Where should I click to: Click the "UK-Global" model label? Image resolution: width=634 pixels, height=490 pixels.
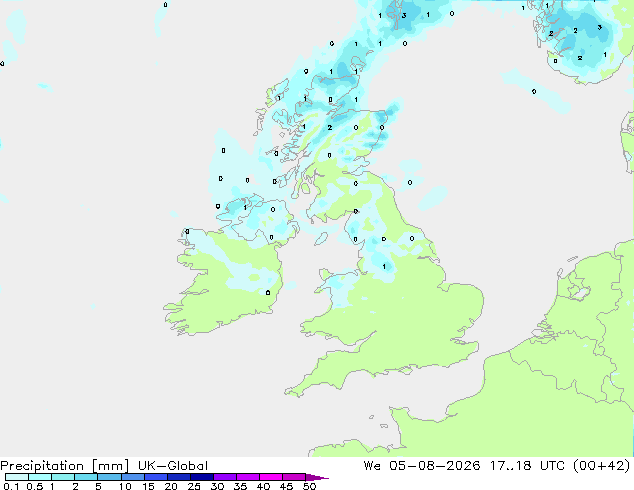(173, 466)
